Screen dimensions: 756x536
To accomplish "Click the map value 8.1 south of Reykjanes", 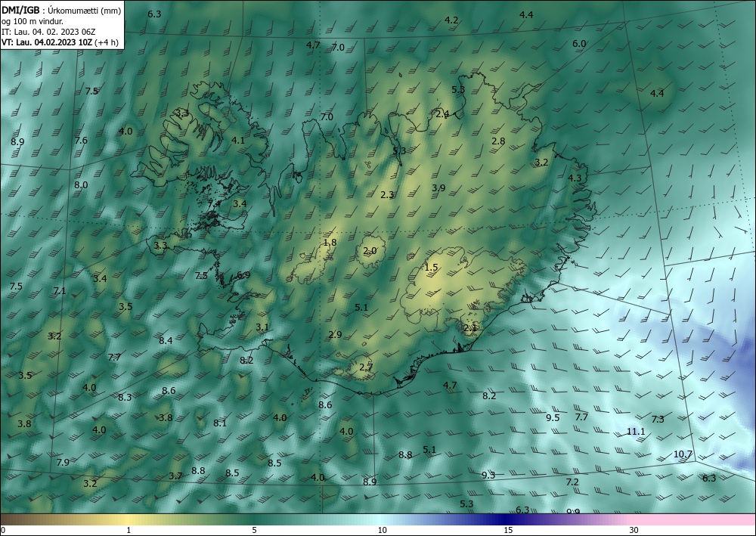I will click(x=220, y=423).
